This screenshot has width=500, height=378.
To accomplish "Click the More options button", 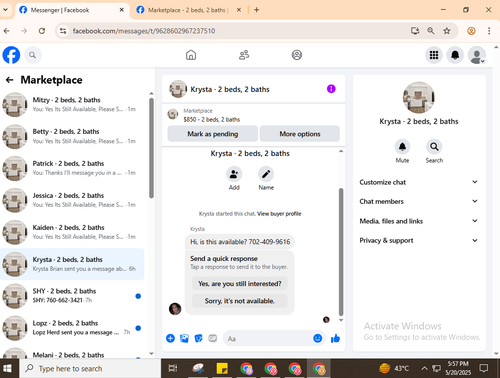I will tap(300, 134).
